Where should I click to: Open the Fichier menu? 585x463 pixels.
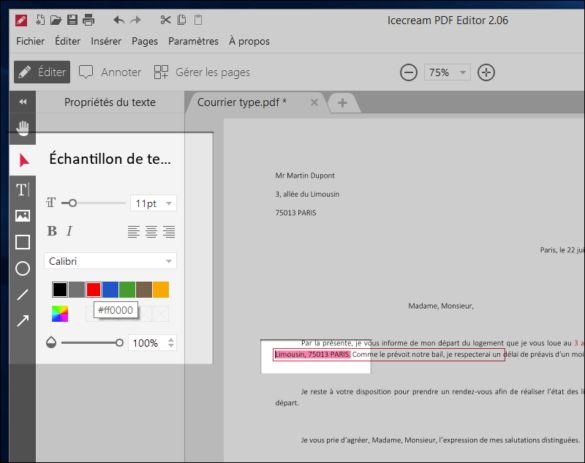coord(30,41)
